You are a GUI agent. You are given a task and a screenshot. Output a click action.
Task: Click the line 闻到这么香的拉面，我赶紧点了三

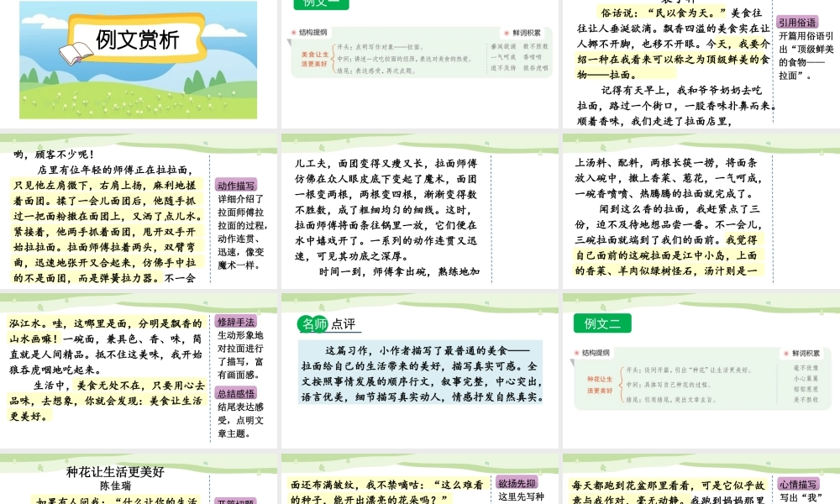coord(680,209)
